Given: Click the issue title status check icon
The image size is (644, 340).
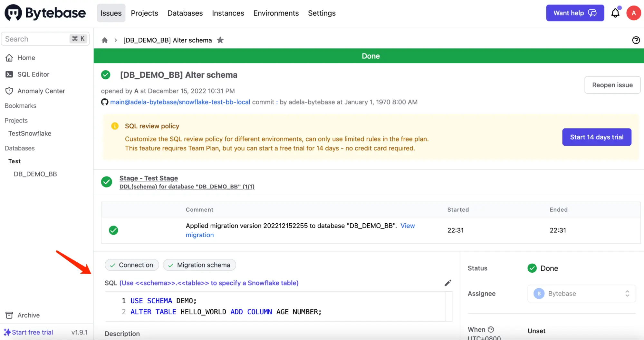Looking at the screenshot, I should coord(106,75).
